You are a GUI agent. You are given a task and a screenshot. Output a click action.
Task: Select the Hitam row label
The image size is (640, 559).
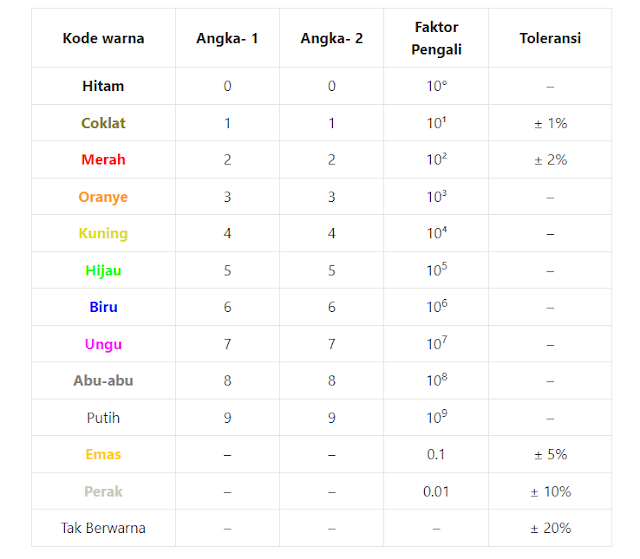(x=103, y=86)
